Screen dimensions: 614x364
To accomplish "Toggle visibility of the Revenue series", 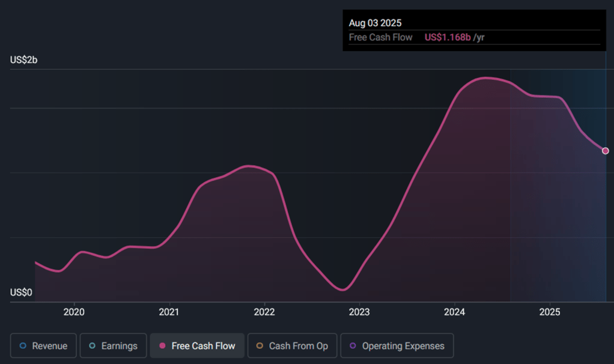I will click(43, 345).
